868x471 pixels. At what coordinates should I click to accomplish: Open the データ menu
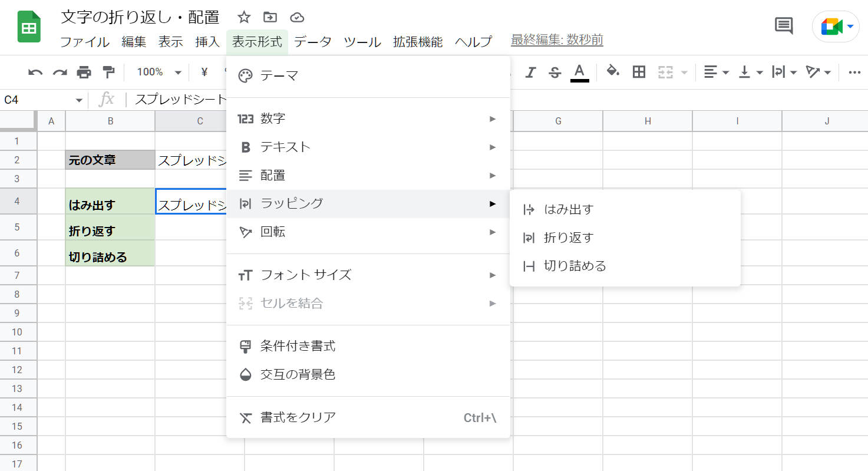[313, 42]
